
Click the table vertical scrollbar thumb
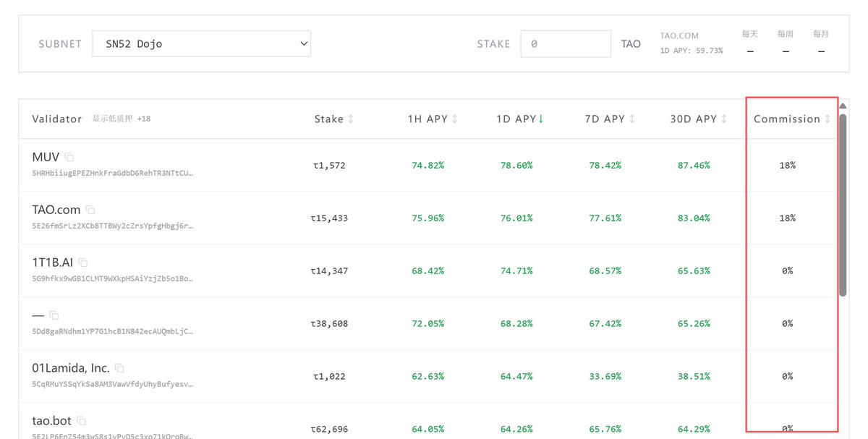tap(843, 205)
